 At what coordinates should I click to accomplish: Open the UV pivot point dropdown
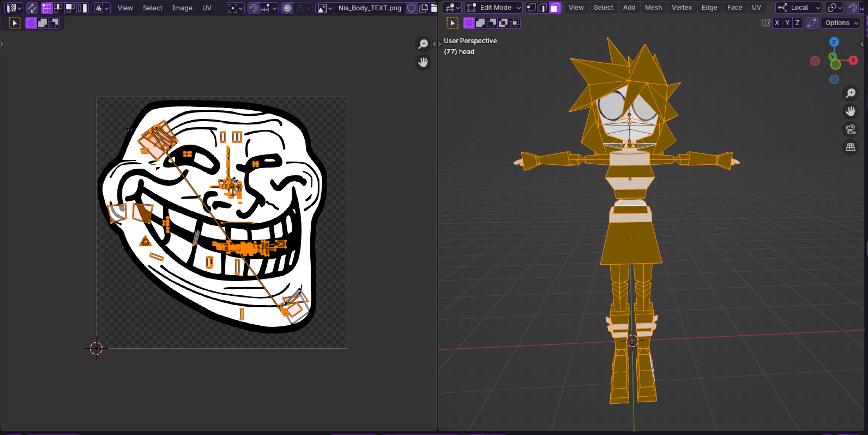235,8
